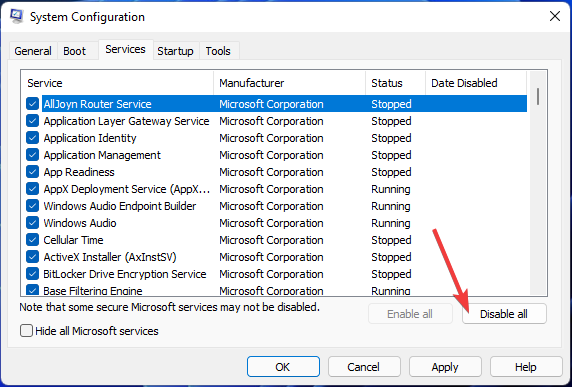Uncheck BitLocker Drive Encryption Service checkbox
Viewport: 572px width, 387px height.
pos(32,274)
